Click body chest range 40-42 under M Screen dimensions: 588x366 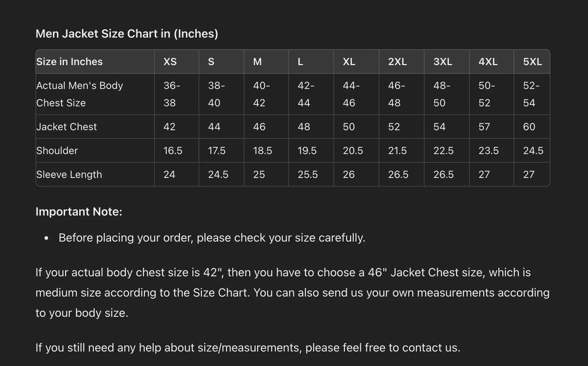click(x=261, y=94)
